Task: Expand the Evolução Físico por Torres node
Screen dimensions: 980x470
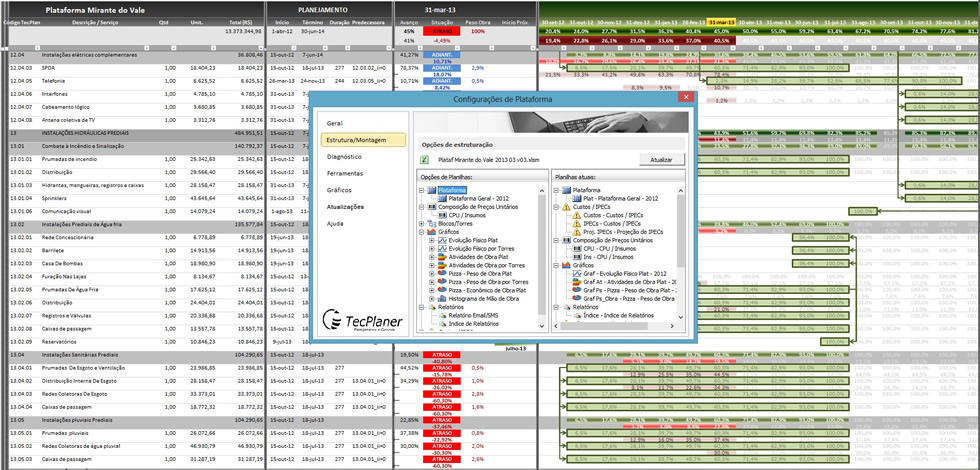Action: [433, 249]
